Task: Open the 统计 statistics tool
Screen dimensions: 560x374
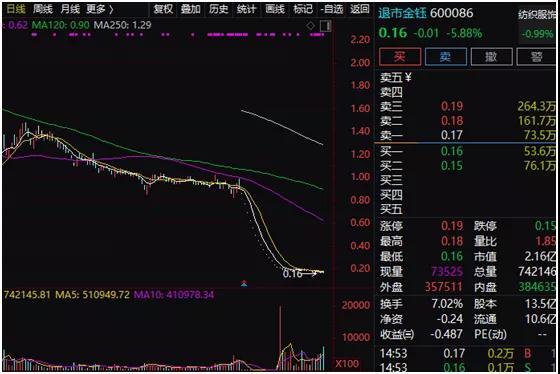Action: coord(246,9)
